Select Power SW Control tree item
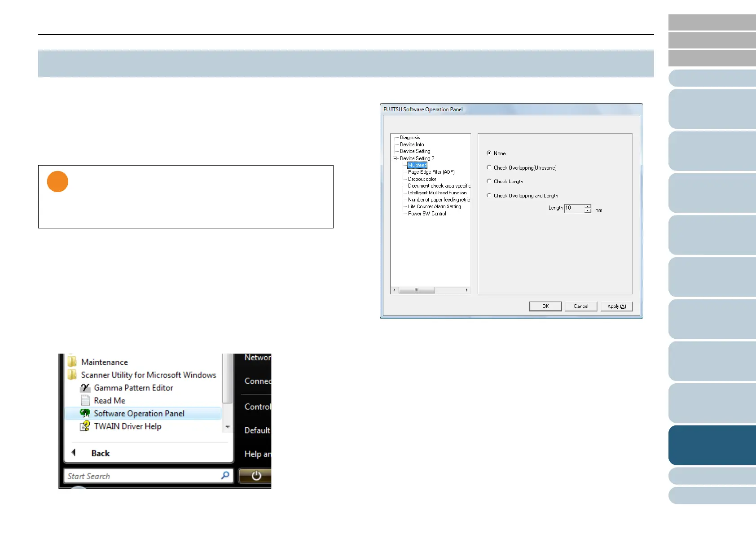 click(x=427, y=214)
